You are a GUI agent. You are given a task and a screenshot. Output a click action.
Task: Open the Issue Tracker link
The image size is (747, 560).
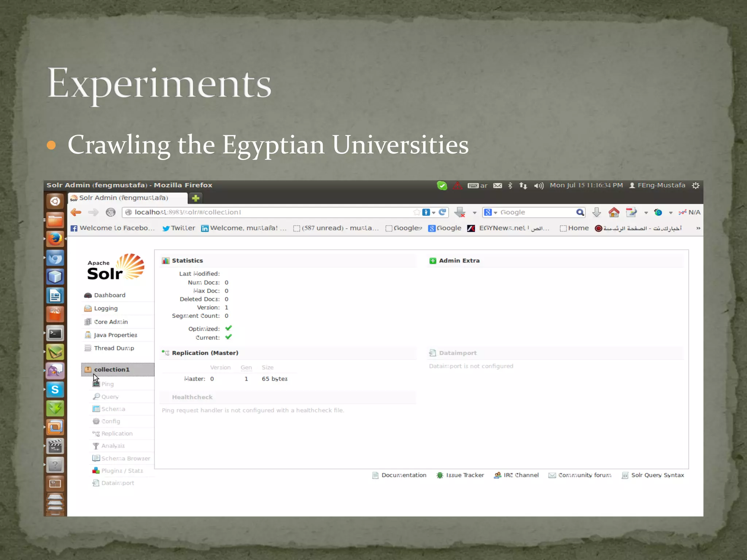point(460,475)
